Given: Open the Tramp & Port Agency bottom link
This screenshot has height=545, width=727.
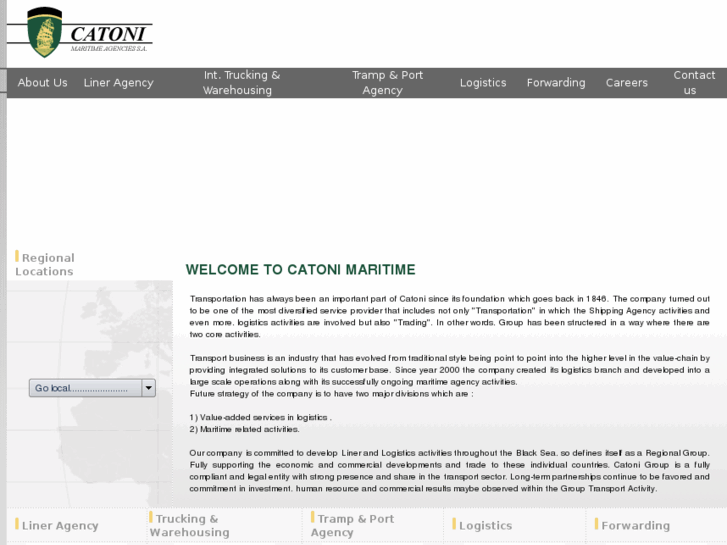Looking at the screenshot, I should coord(352,525).
